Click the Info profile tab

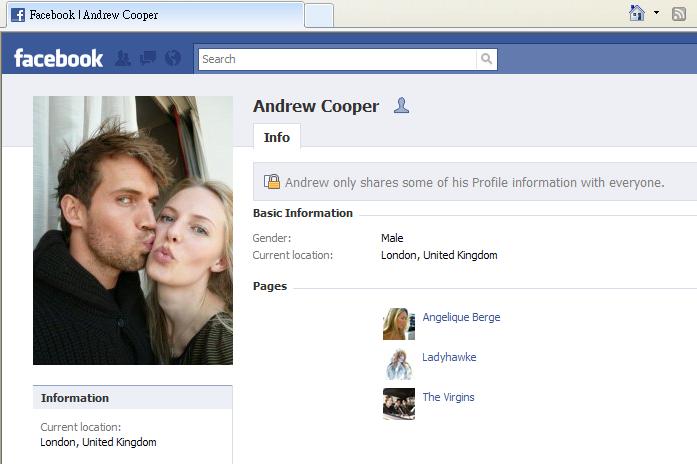point(276,137)
